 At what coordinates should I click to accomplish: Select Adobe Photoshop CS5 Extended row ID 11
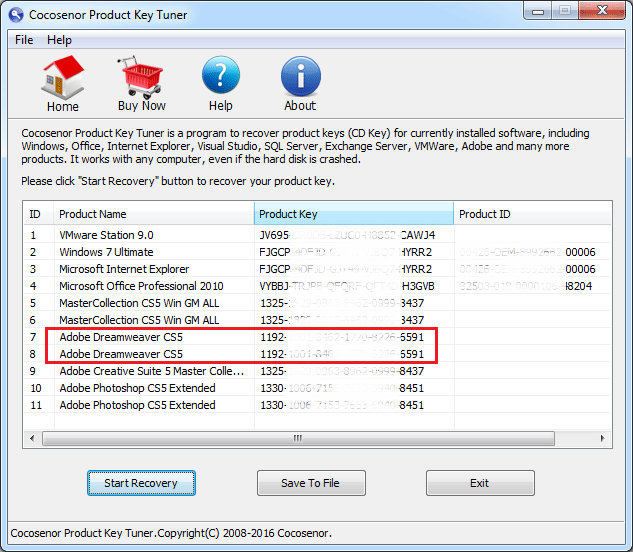(317, 405)
